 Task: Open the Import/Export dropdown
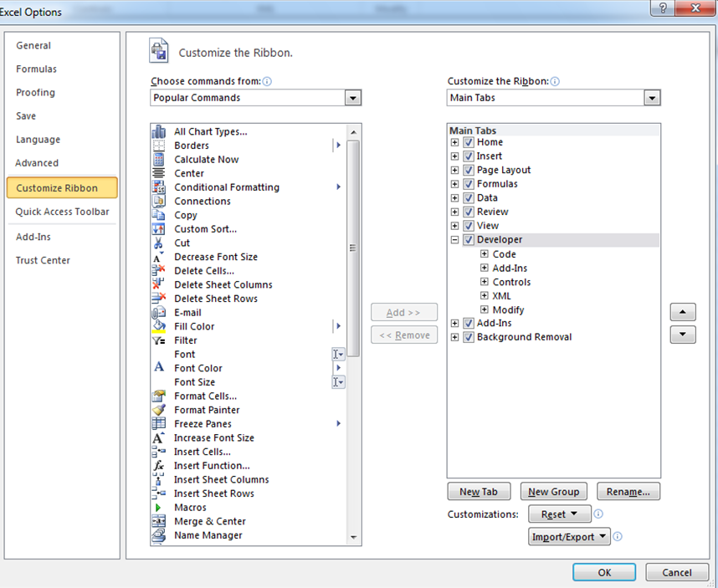(569, 537)
